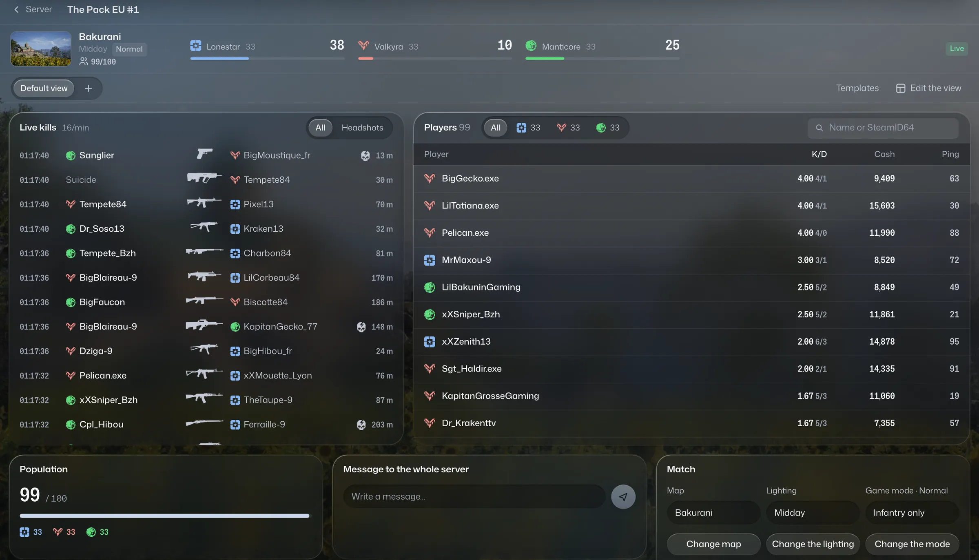Sort players by K/D column
Image resolution: width=979 pixels, height=560 pixels.
819,154
